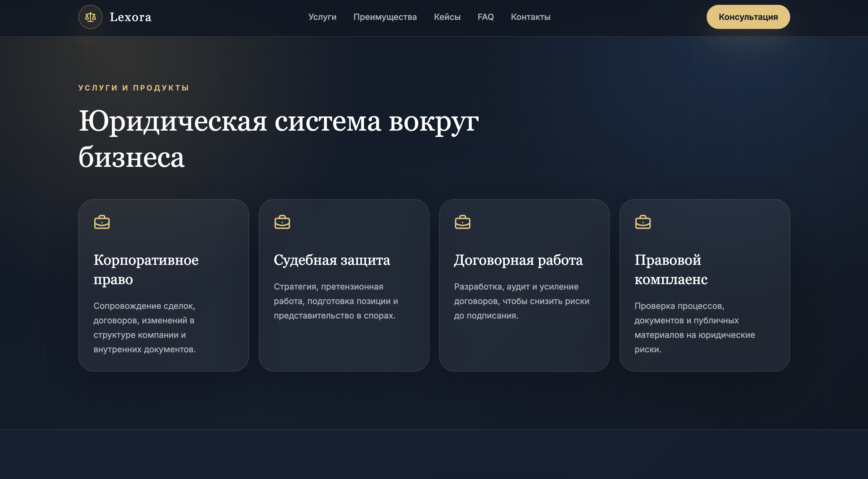Click description starting Проверка процессов
The width and height of the screenshot is (868, 479).
coord(695,327)
